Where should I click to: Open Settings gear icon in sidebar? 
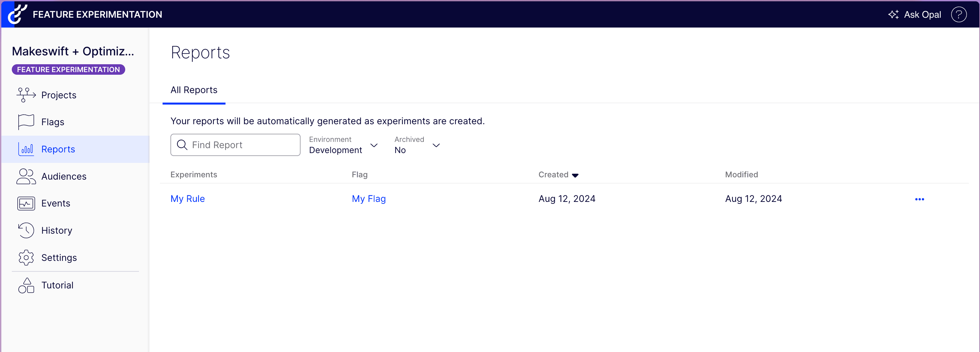coord(26,258)
